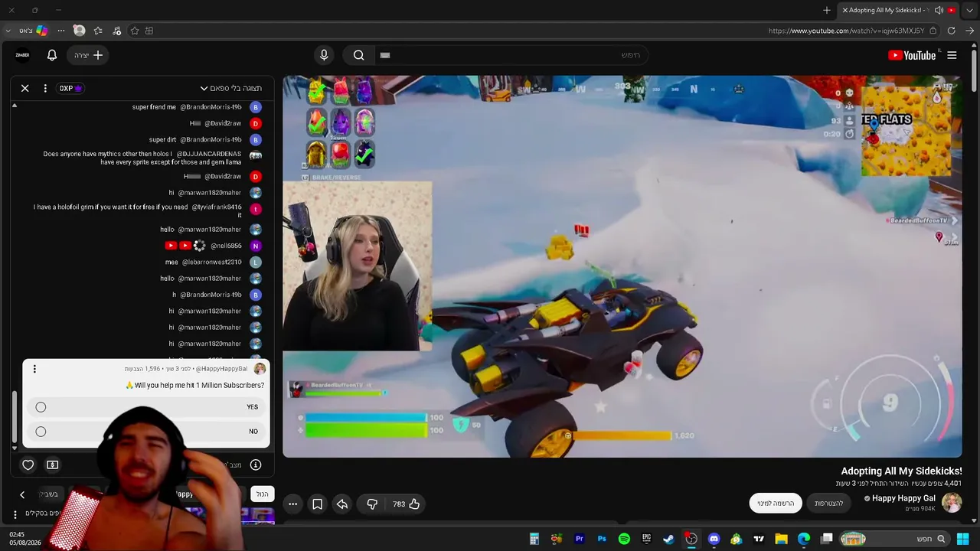The width and height of the screenshot is (980, 551).
Task: Open Happy Happy Gal channel name
Action: point(903,498)
